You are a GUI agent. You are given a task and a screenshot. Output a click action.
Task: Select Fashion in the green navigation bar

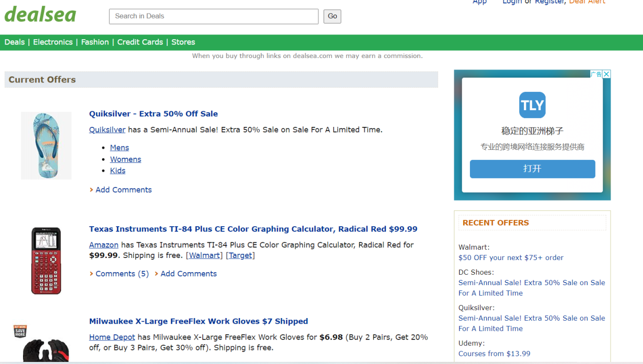point(95,42)
